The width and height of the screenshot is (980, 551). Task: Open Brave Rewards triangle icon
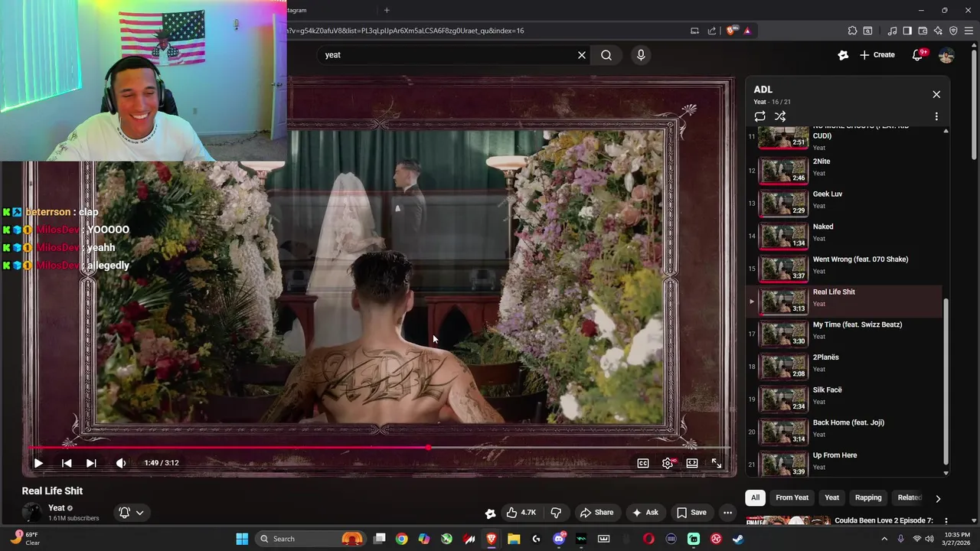(x=747, y=31)
